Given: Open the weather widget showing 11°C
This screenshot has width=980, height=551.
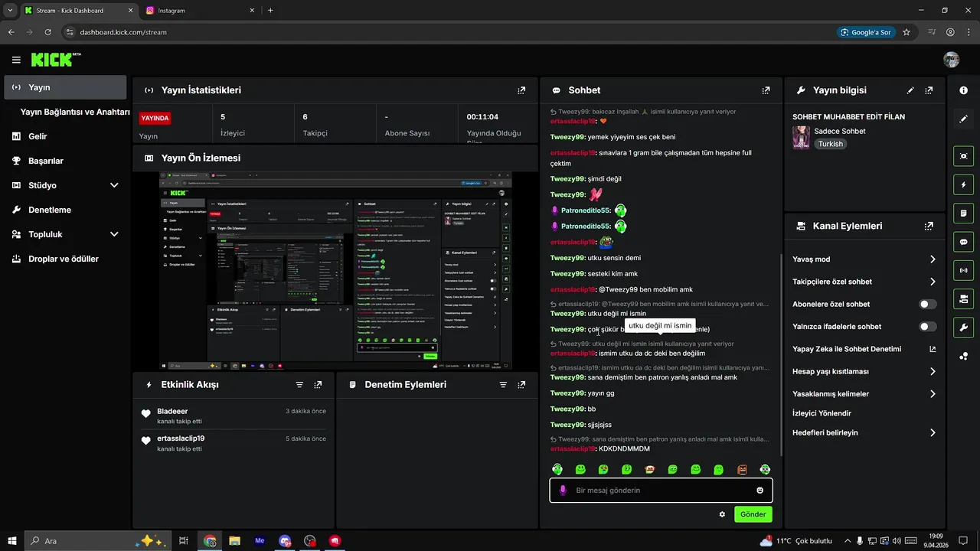Looking at the screenshot, I should coord(795,541).
